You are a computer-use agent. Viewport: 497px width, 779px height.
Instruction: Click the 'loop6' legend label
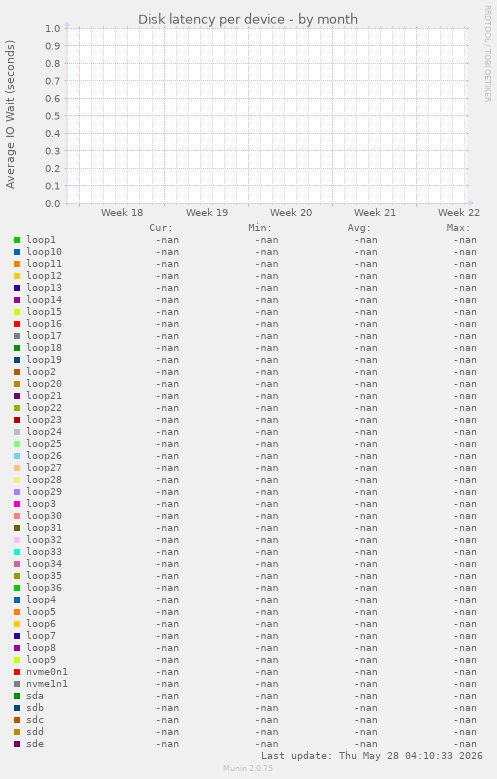(x=41, y=624)
